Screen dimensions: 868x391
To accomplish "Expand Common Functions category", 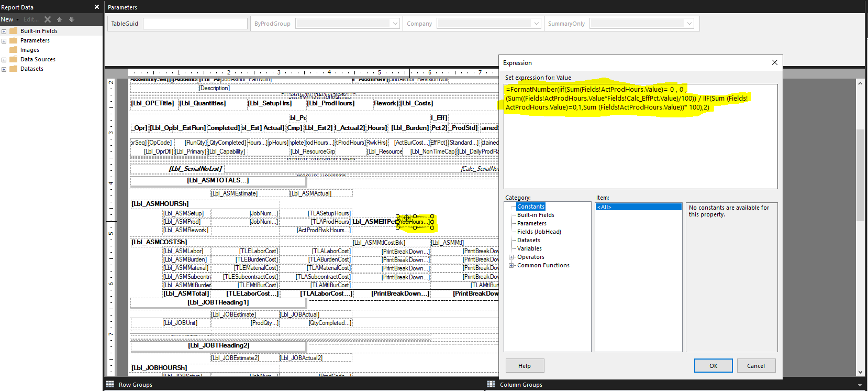I will coord(511,265).
